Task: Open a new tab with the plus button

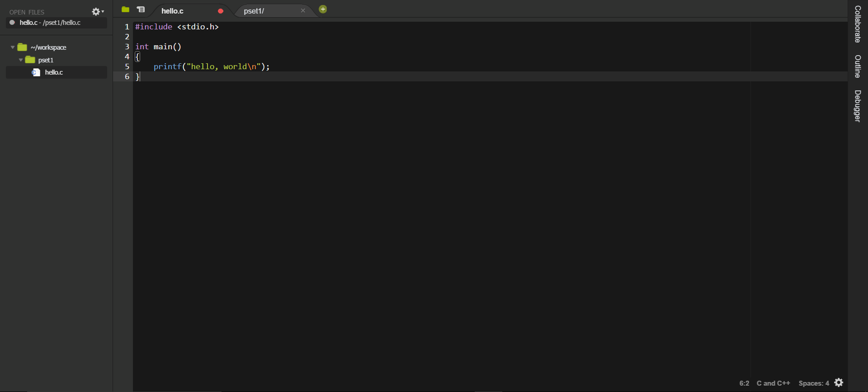Action: pyautogui.click(x=323, y=9)
